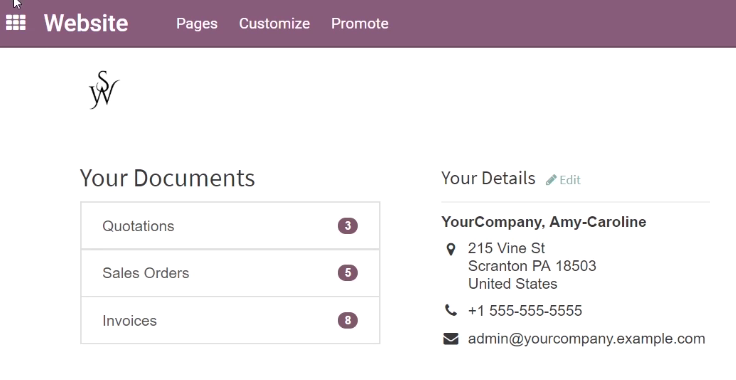Click the pencil icon beside Edit
Screen dimensions: 736x380
(x=551, y=180)
